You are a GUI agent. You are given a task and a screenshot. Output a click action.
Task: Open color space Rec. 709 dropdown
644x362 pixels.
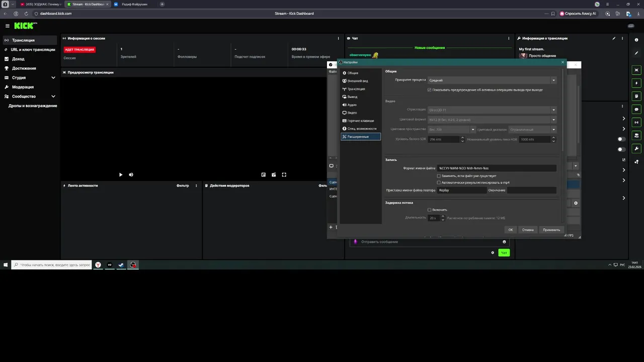pos(451,129)
